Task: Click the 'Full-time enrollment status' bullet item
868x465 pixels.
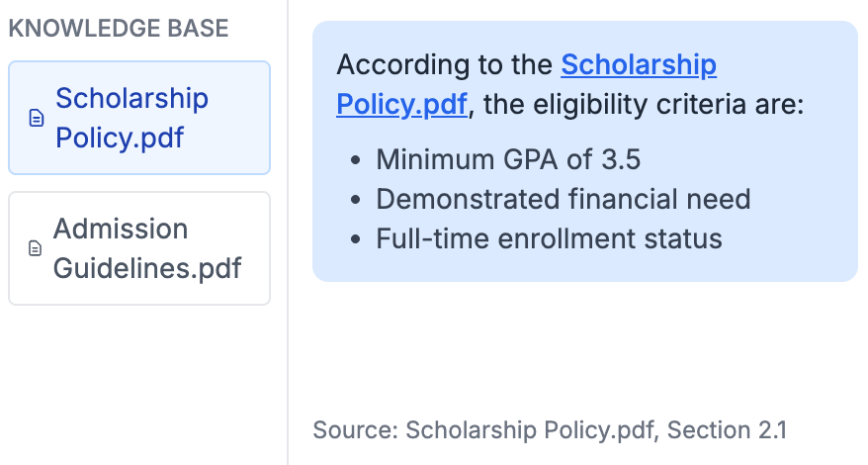Action: coord(549,238)
